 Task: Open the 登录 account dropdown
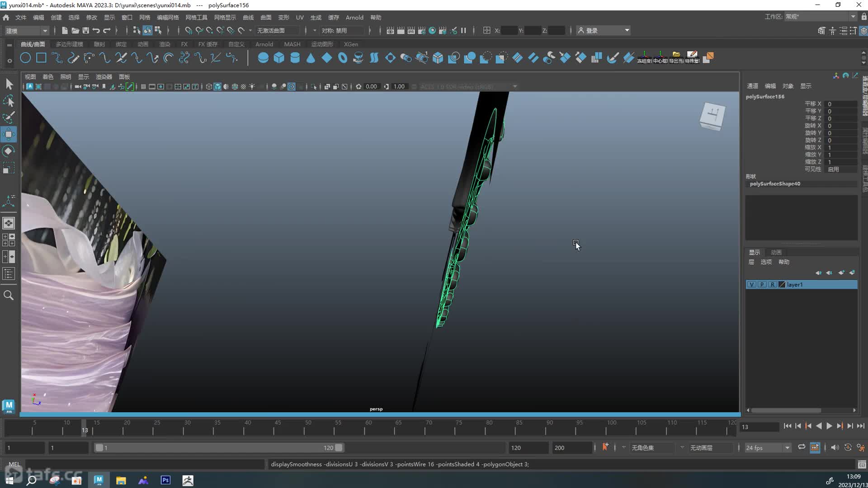coord(604,30)
